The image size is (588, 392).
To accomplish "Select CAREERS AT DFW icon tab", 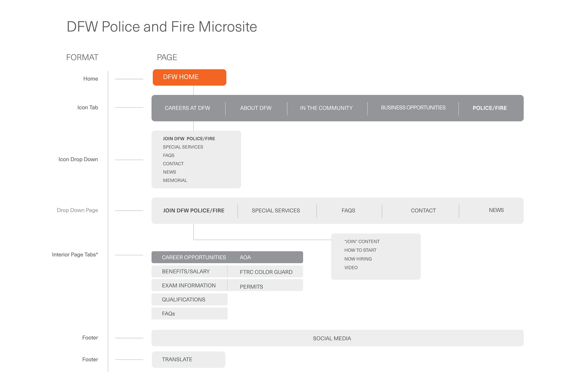I will (187, 108).
